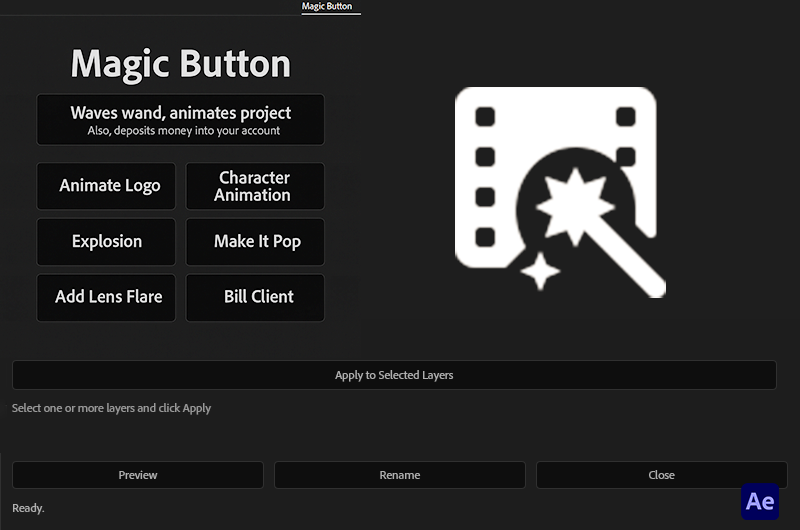
Task: Click the small four-point sparkle in the logo
Action: (540, 270)
